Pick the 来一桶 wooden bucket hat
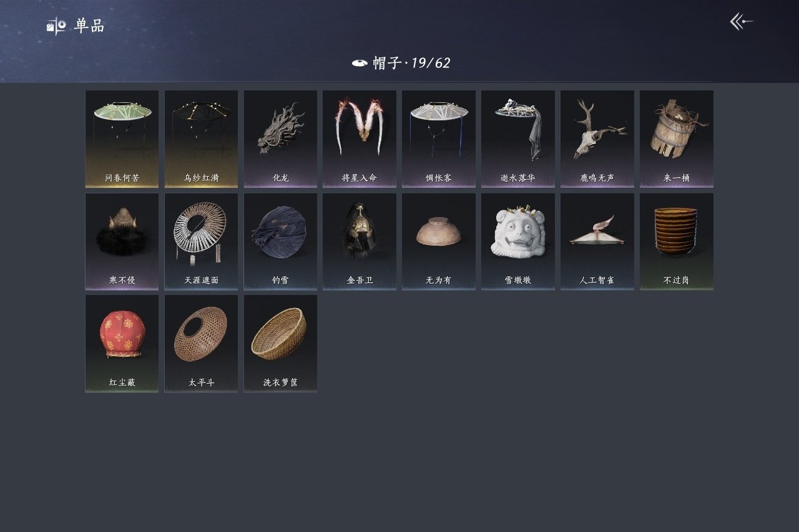The height and width of the screenshot is (532, 799). [x=677, y=139]
